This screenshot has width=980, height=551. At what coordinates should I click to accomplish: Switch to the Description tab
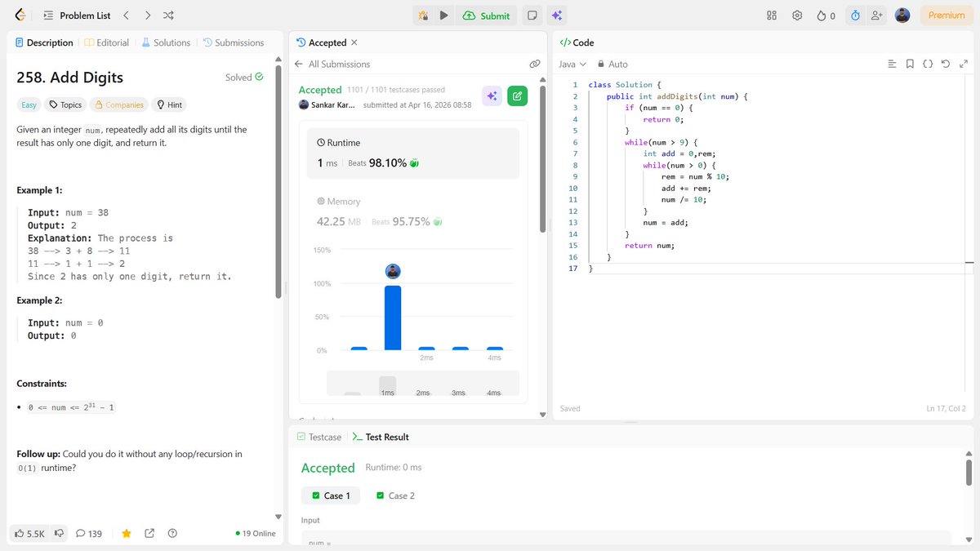pyautogui.click(x=44, y=42)
